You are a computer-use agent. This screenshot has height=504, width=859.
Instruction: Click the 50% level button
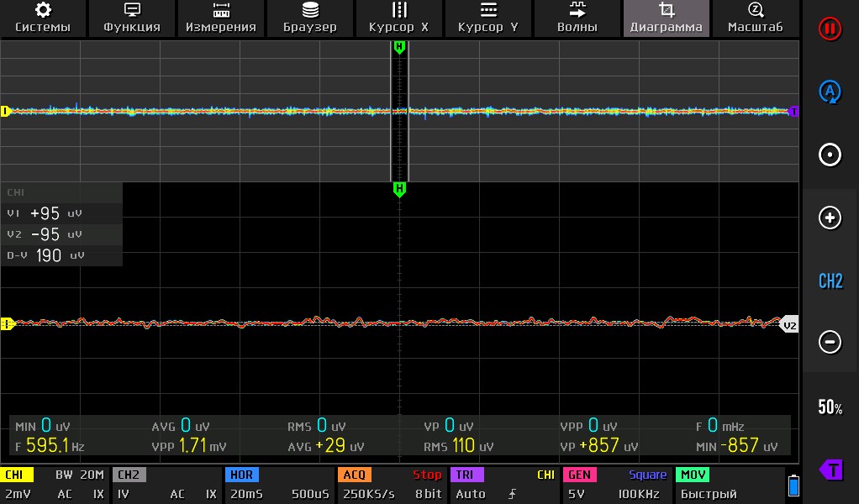point(830,407)
